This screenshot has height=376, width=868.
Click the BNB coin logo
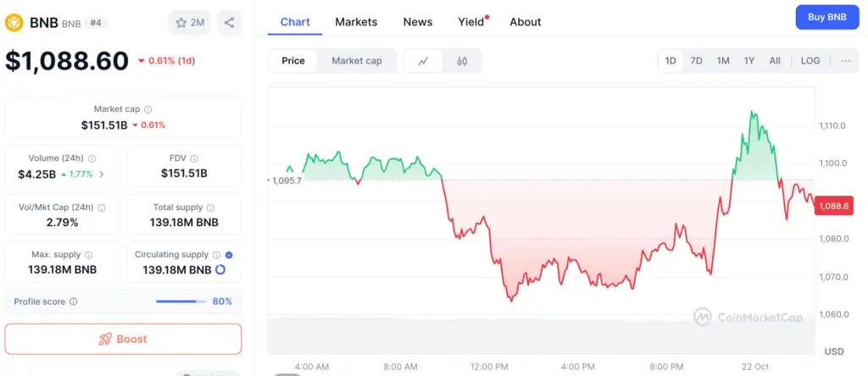[x=14, y=22]
